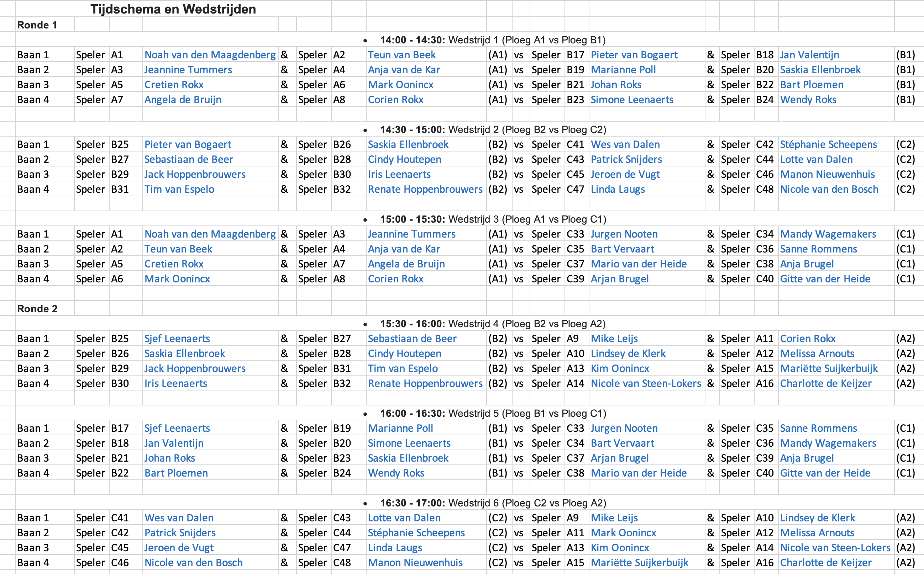Click the 'Gitte van der Heide' link in Wedstrijd 3
The width and height of the screenshot is (924, 574).
(825, 279)
